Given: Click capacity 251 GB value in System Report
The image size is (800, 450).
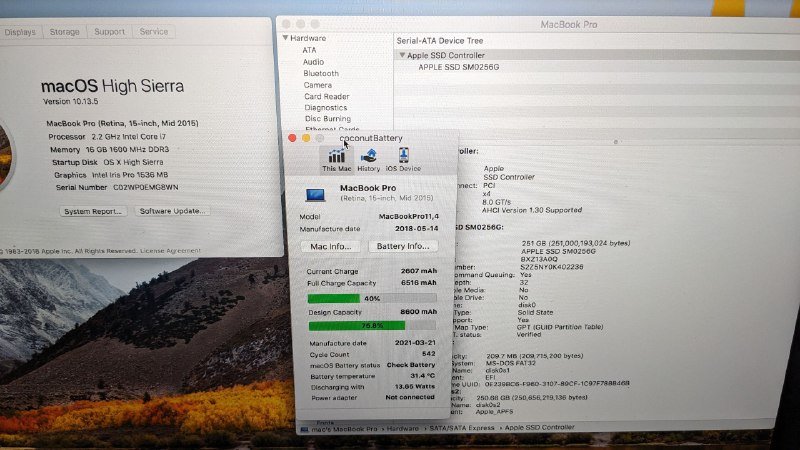Looking at the screenshot, I should coord(576,243).
